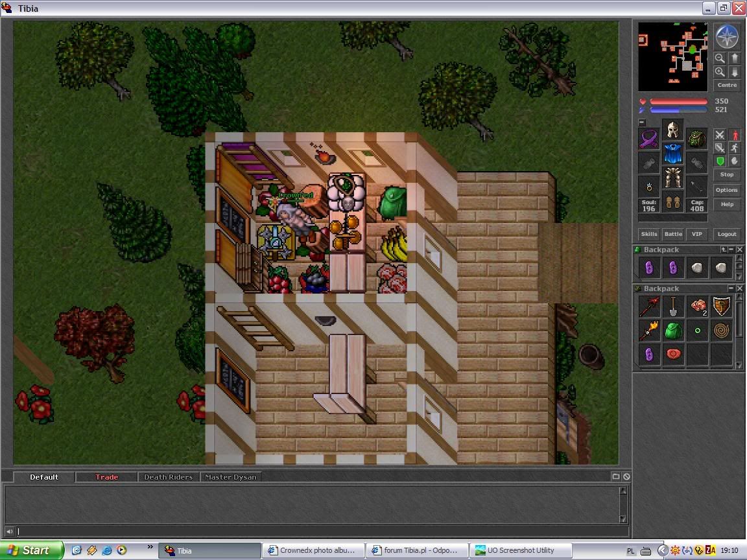
Task: Click the down arrow of the lower Backpack scrollbar
Action: (739, 366)
